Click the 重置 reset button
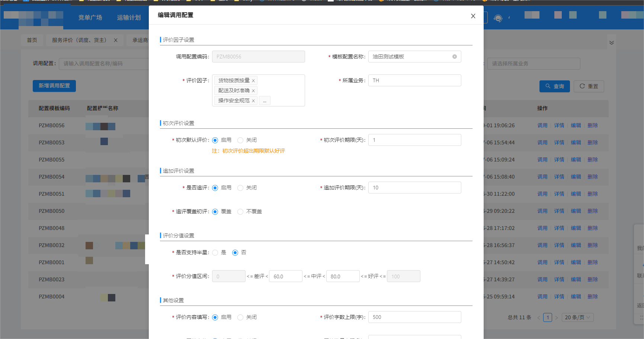The height and width of the screenshot is (339, 644). (x=589, y=86)
